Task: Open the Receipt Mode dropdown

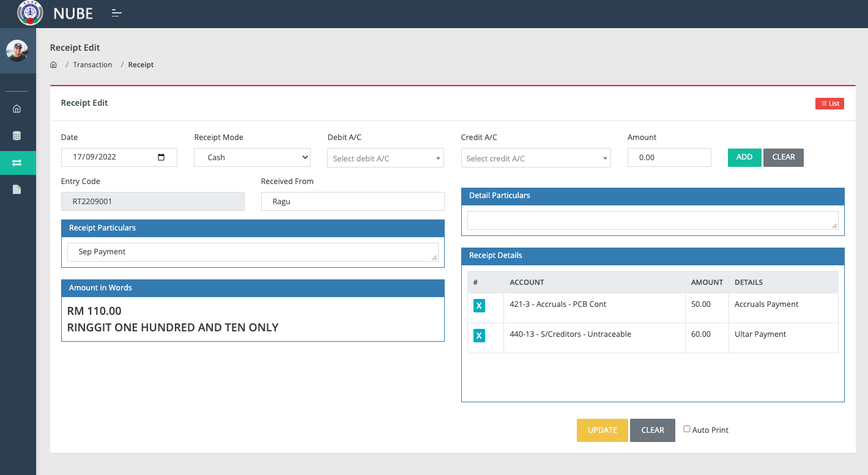Action: point(252,158)
